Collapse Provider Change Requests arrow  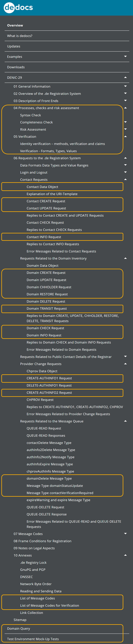tap(125, 364)
